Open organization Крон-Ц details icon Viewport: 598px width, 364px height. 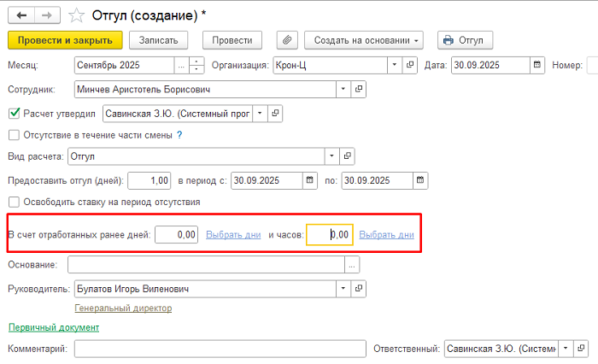tap(410, 65)
